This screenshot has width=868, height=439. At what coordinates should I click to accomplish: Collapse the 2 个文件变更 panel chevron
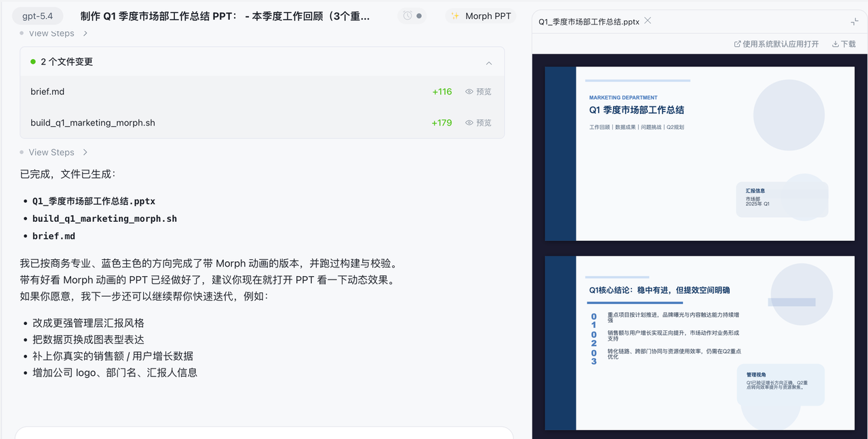coord(489,62)
